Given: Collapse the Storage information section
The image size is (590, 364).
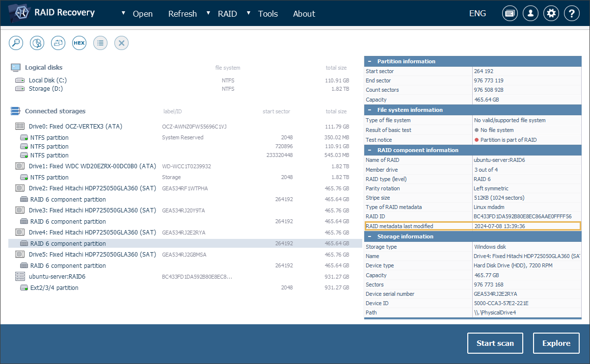Looking at the screenshot, I should pos(370,236).
